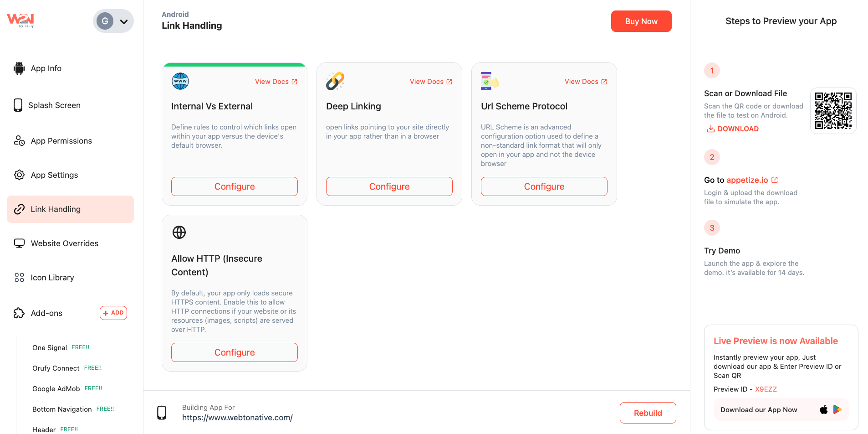Viewport: 868px width, 434px height.
Task: Go to Splash Screen settings
Action: tap(54, 105)
